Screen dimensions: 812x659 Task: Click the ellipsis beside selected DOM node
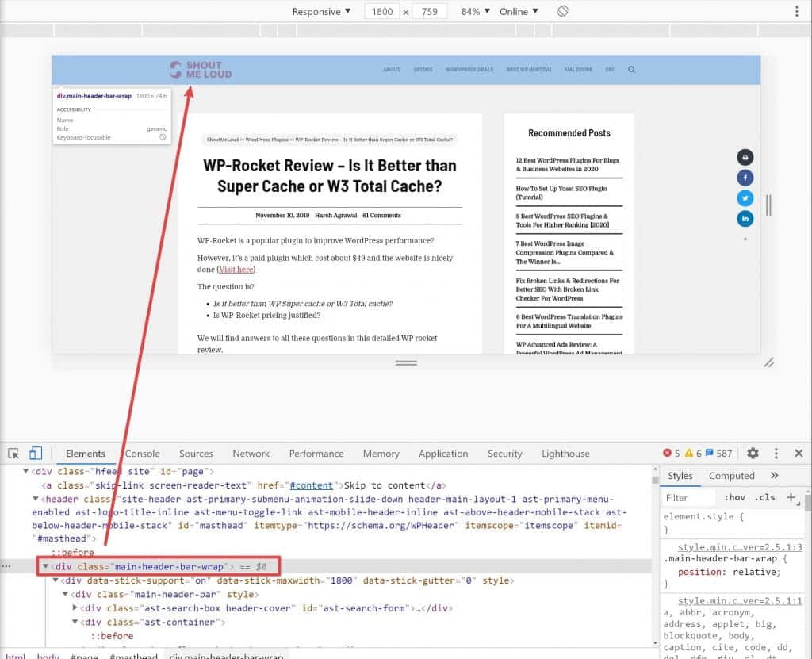(6, 566)
